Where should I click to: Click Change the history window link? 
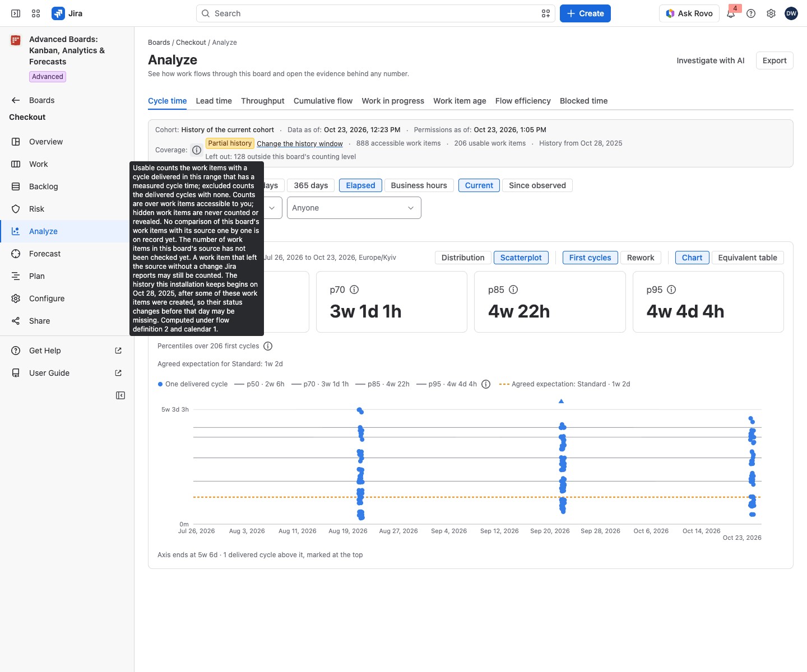pos(300,143)
